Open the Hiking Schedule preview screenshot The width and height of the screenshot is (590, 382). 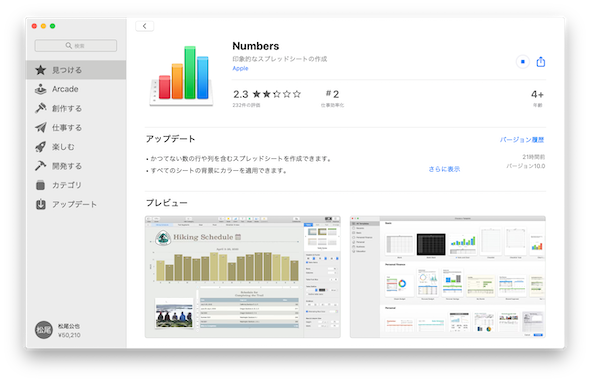pyautogui.click(x=243, y=277)
